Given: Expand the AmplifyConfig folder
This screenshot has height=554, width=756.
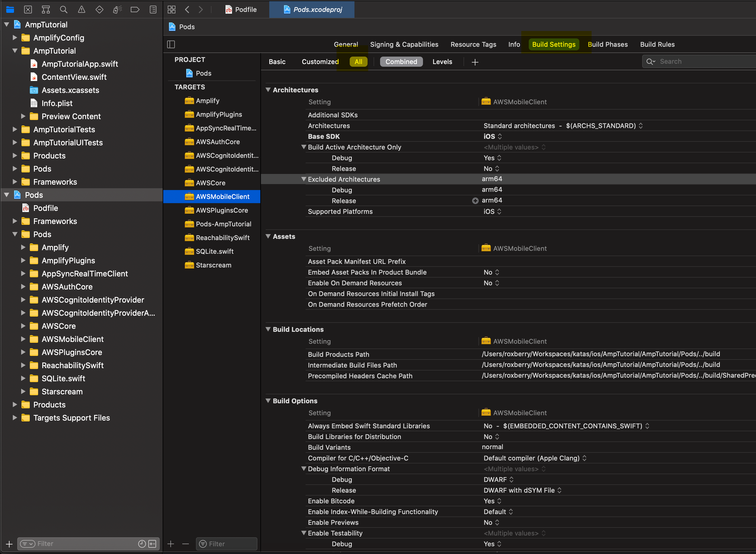Looking at the screenshot, I should [x=15, y=38].
